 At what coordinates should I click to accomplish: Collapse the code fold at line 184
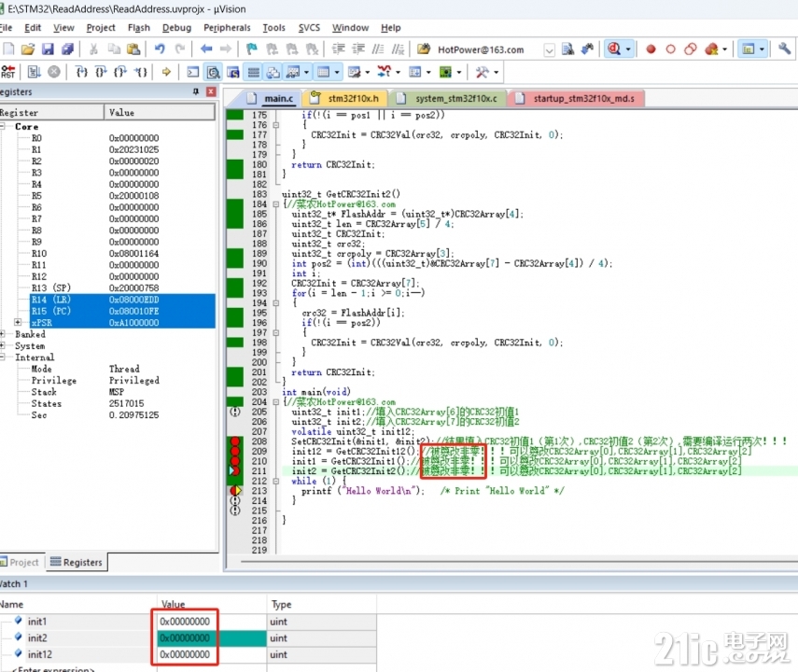(x=275, y=204)
